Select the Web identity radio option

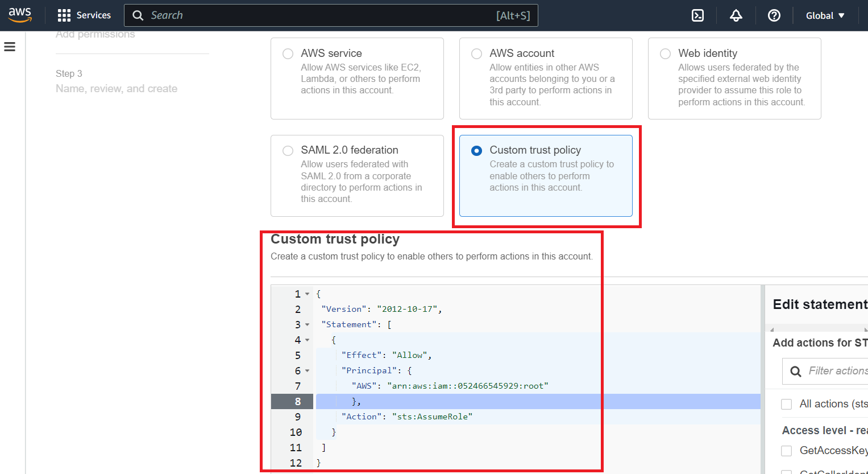click(x=666, y=53)
